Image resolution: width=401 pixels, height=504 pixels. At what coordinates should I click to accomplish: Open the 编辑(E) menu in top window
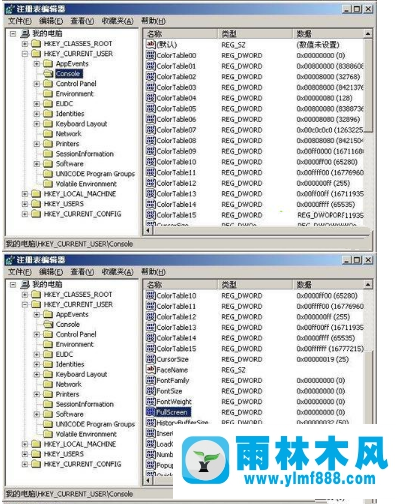coord(51,21)
